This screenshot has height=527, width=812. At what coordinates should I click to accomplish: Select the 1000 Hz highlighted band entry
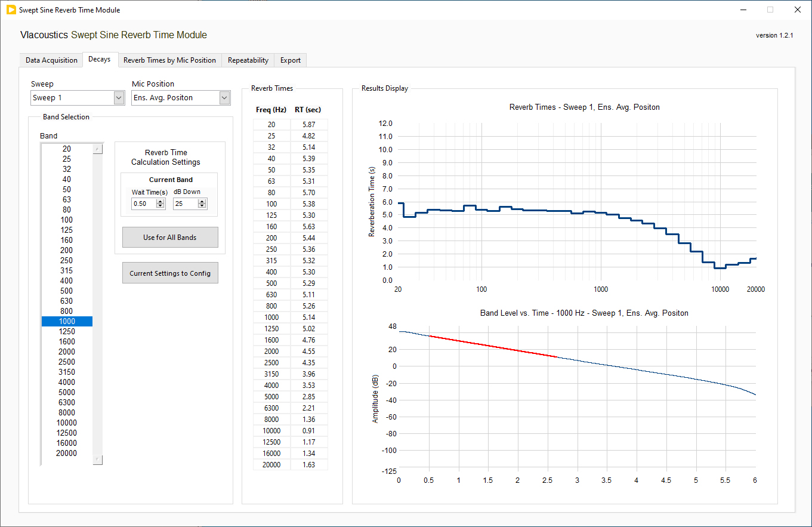point(66,321)
